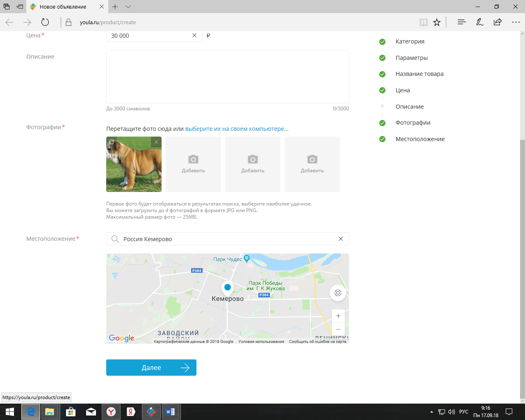Image resolution: width=525 pixels, height=420 pixels.
Task: Refresh the youla.ru page
Action: [45, 22]
